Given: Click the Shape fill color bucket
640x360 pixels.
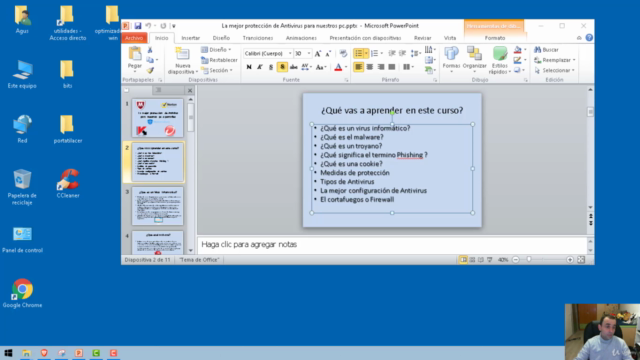Looking at the screenshot, I should coord(518,50).
